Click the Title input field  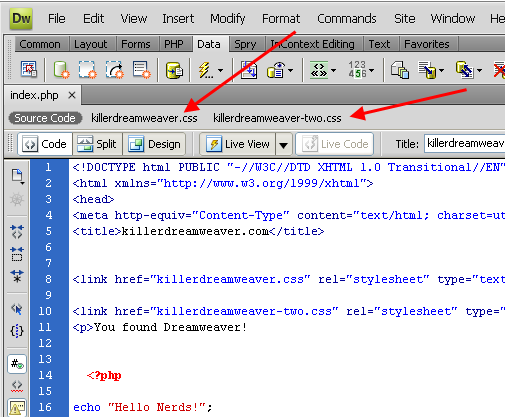pos(465,144)
